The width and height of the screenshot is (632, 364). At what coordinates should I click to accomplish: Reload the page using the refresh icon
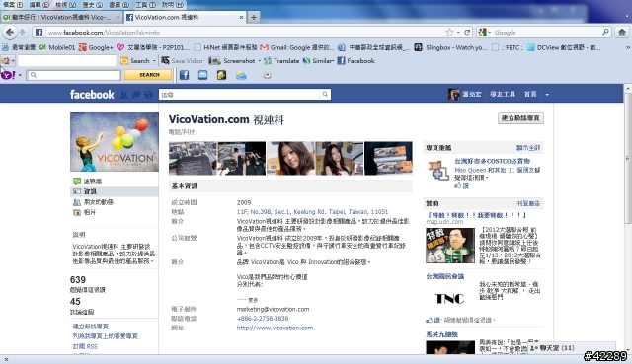point(467,33)
